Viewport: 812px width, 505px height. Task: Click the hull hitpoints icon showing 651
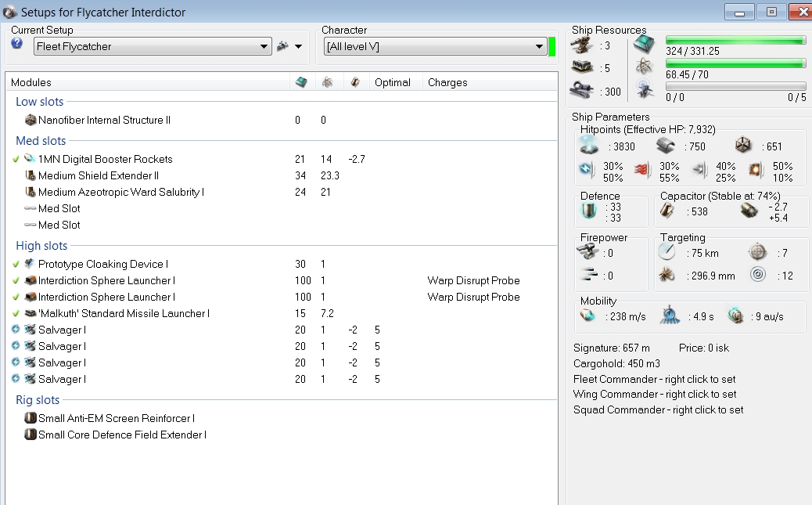tap(743, 145)
